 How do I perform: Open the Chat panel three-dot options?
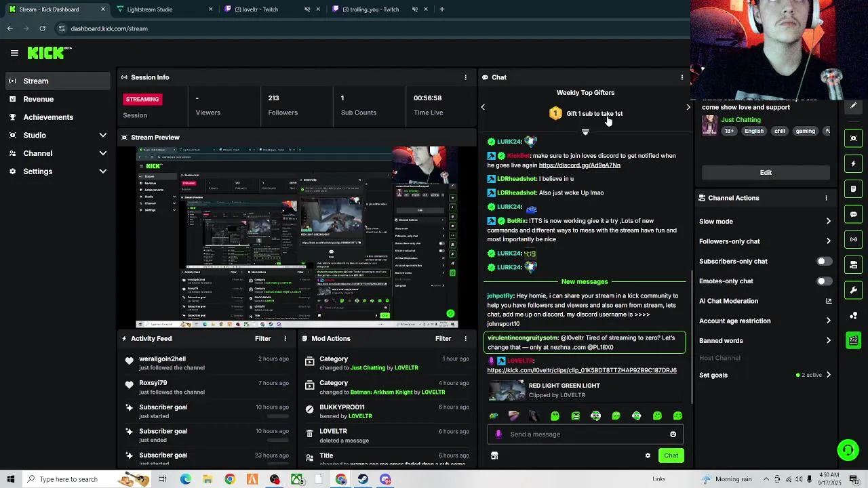(x=682, y=77)
